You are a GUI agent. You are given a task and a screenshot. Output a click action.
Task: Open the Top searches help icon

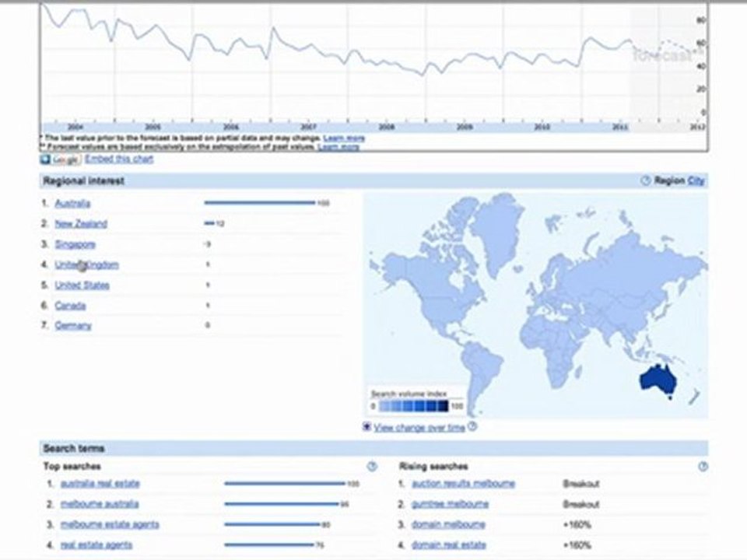[372, 467]
